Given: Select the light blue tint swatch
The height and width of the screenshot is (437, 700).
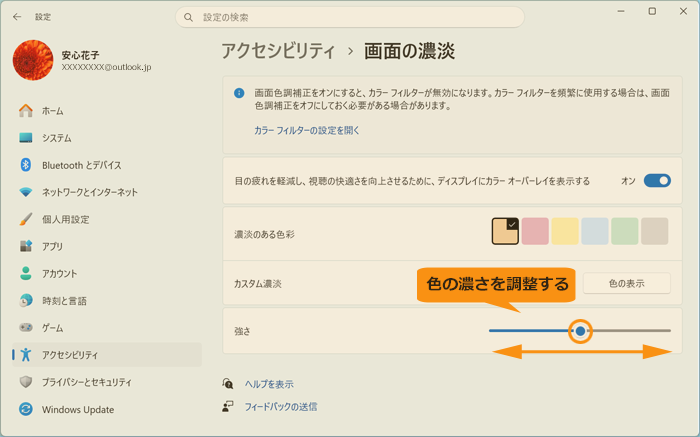Looking at the screenshot, I should pyautogui.click(x=595, y=231).
